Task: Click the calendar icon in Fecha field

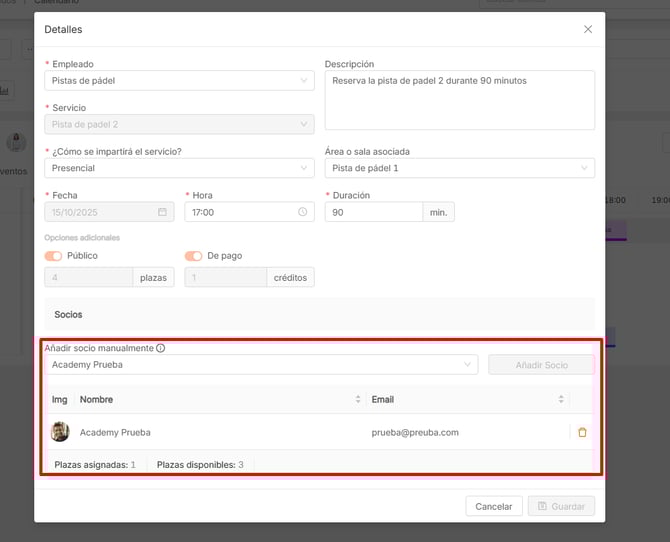Action: click(x=162, y=212)
